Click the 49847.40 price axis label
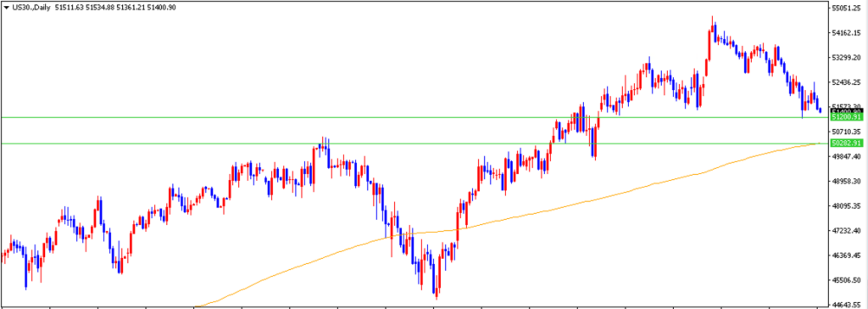 click(846, 156)
